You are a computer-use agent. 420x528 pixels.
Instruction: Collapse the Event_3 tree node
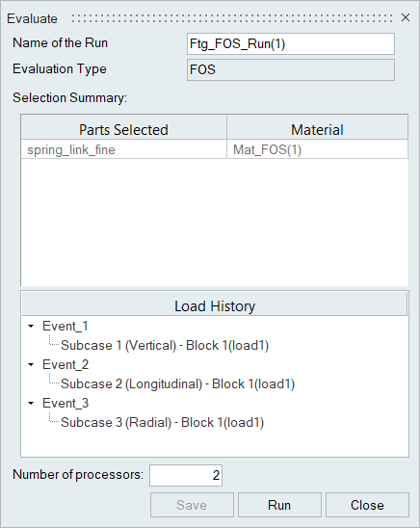[x=31, y=403]
